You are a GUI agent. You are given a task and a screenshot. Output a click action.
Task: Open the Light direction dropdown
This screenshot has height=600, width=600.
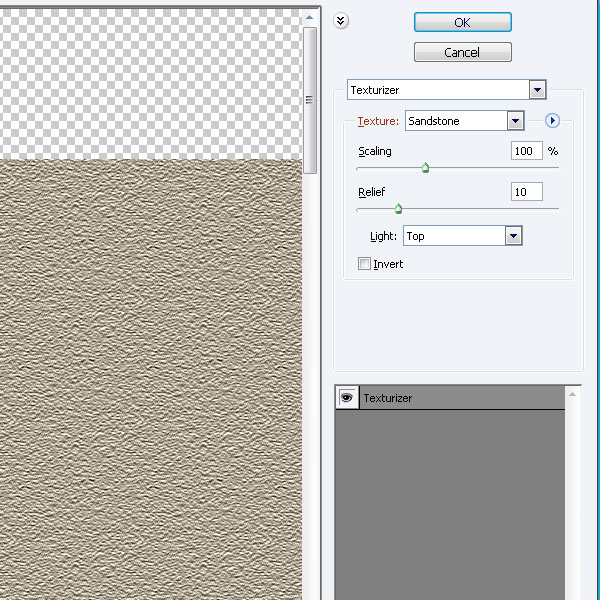pyautogui.click(x=462, y=236)
